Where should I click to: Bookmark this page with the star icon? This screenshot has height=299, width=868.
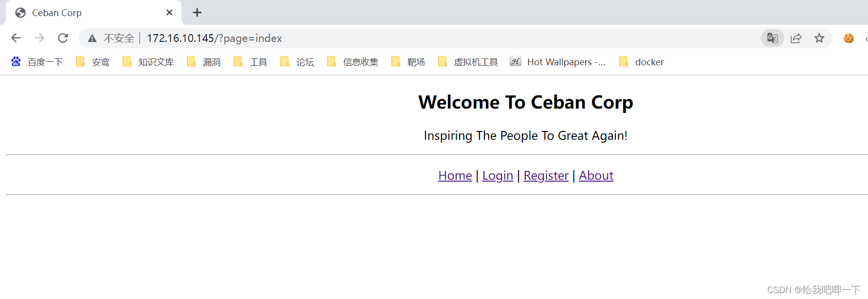pos(819,38)
